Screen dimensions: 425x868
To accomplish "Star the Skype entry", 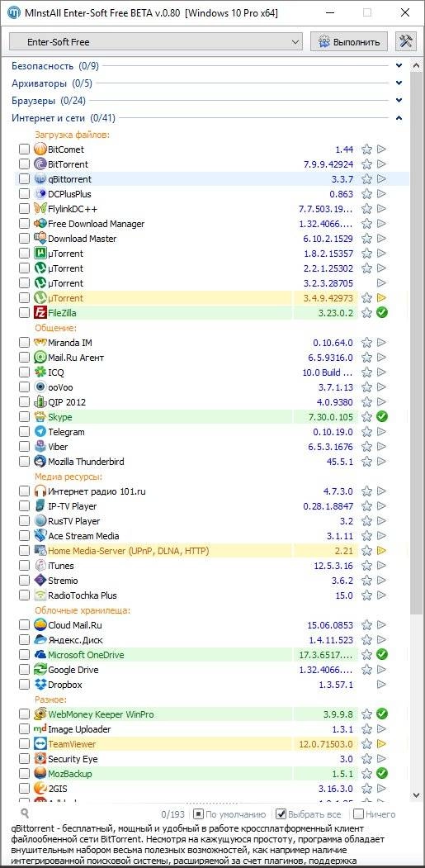I will [366, 417].
